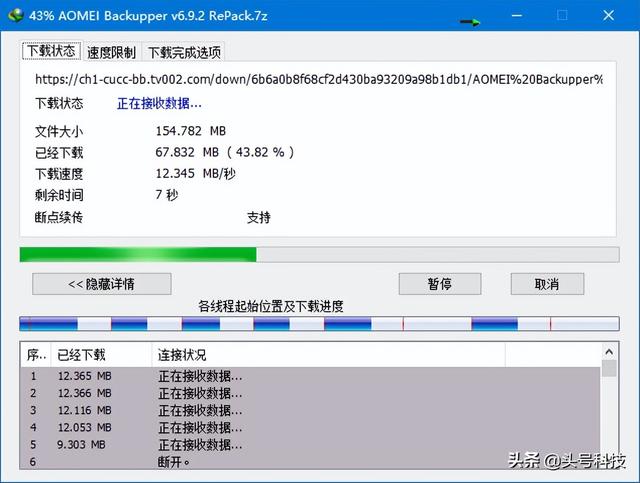Select thread row 4 with 12.053 MB
This screenshot has width=640, height=483.
point(310,427)
